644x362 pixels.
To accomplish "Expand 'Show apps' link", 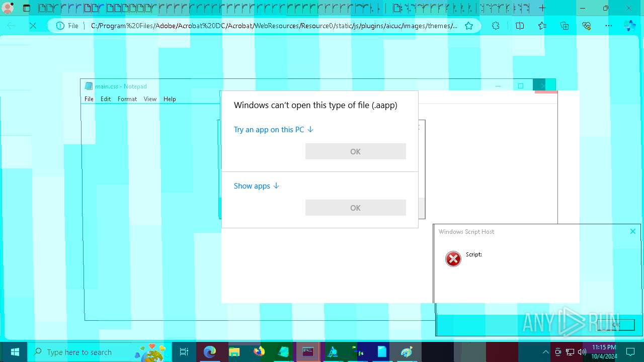I will click(257, 186).
